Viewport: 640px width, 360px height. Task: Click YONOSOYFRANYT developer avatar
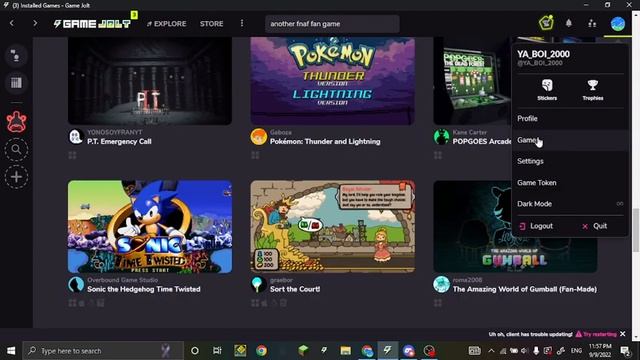pyautogui.click(x=76, y=137)
